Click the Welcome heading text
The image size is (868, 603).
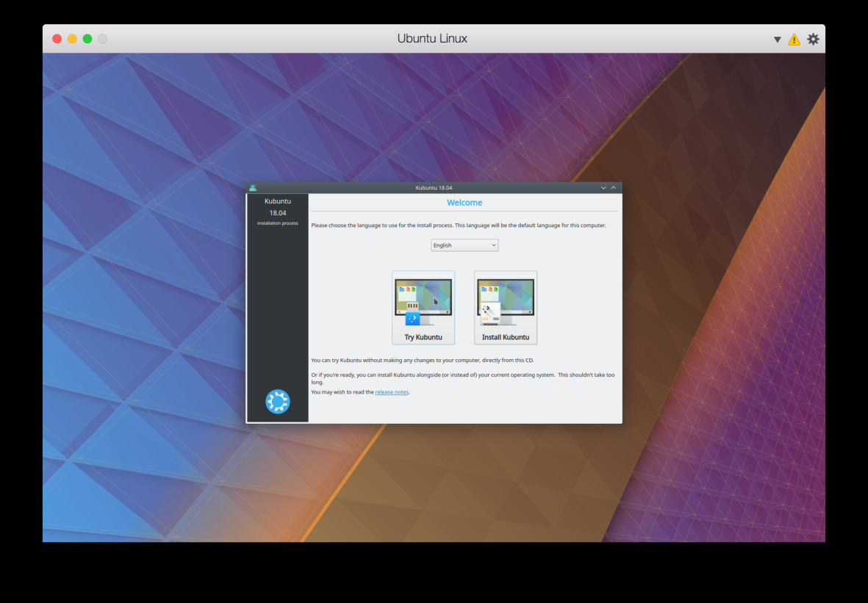pos(465,203)
